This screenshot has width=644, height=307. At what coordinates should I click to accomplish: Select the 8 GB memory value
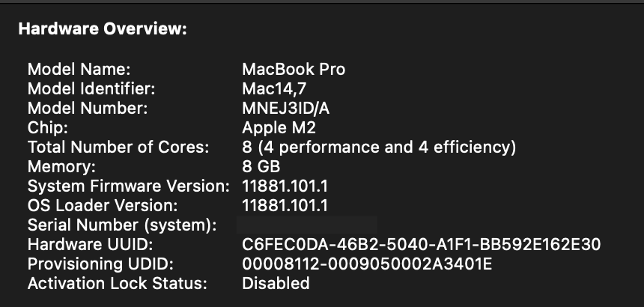pos(262,167)
